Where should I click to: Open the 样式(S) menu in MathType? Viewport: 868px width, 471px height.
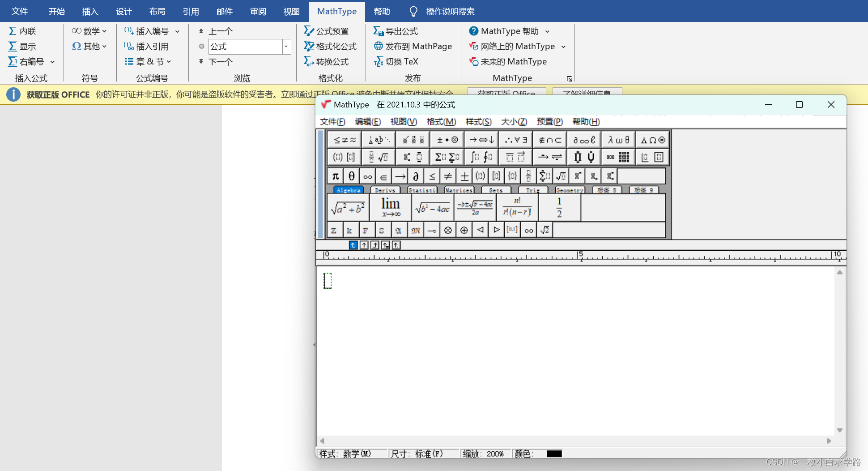click(x=478, y=121)
